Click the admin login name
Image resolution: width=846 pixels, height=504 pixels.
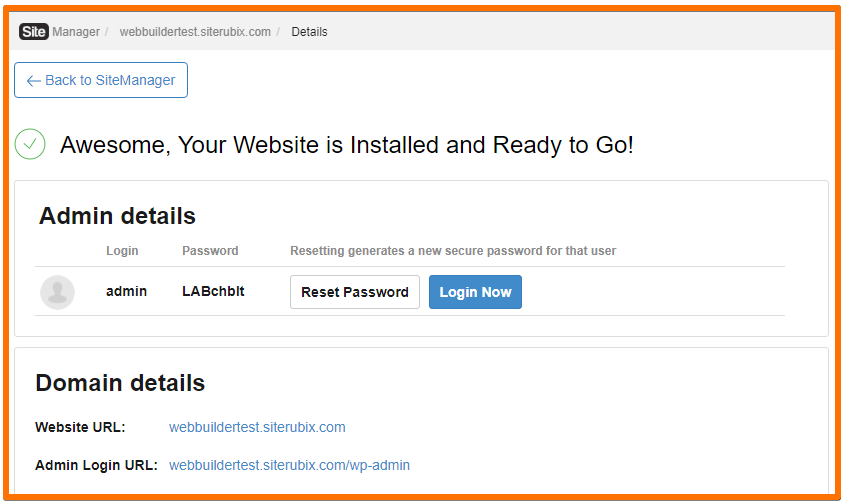126,291
